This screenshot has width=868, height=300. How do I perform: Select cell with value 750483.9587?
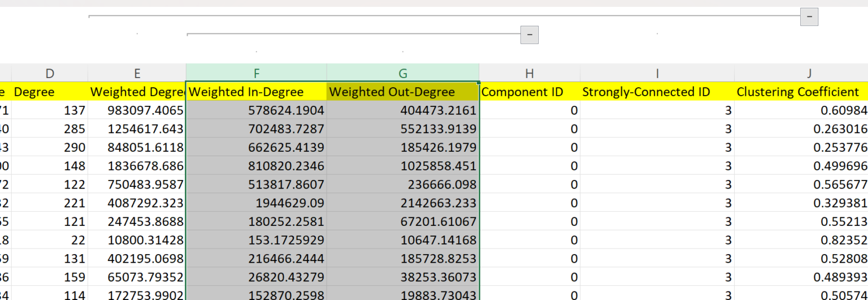[x=137, y=184]
